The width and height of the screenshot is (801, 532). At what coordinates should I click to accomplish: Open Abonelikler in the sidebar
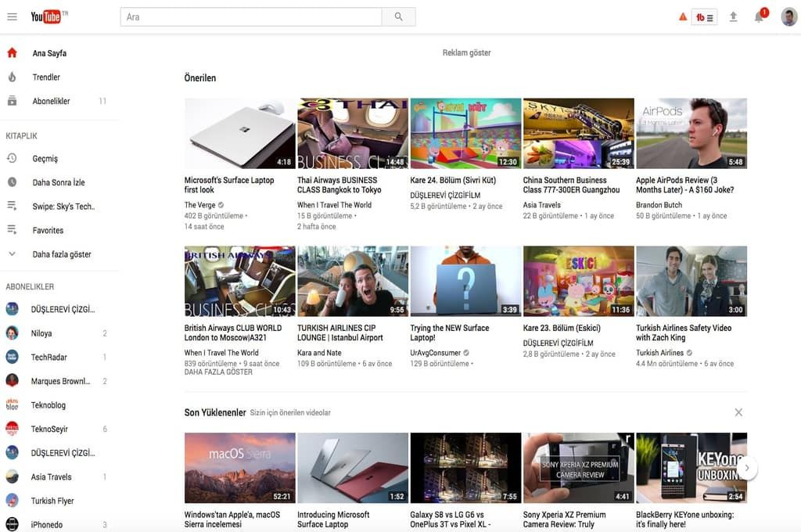coord(51,101)
